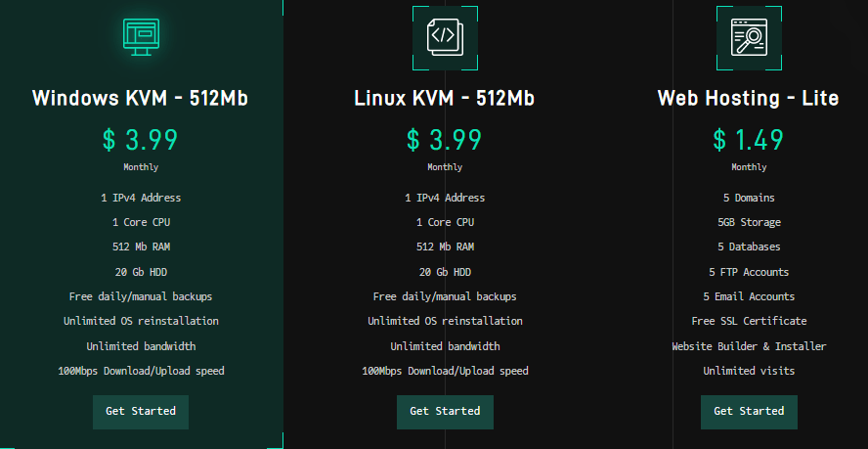
Task: Open the Web Hosting - Lite title
Action: pos(749,98)
